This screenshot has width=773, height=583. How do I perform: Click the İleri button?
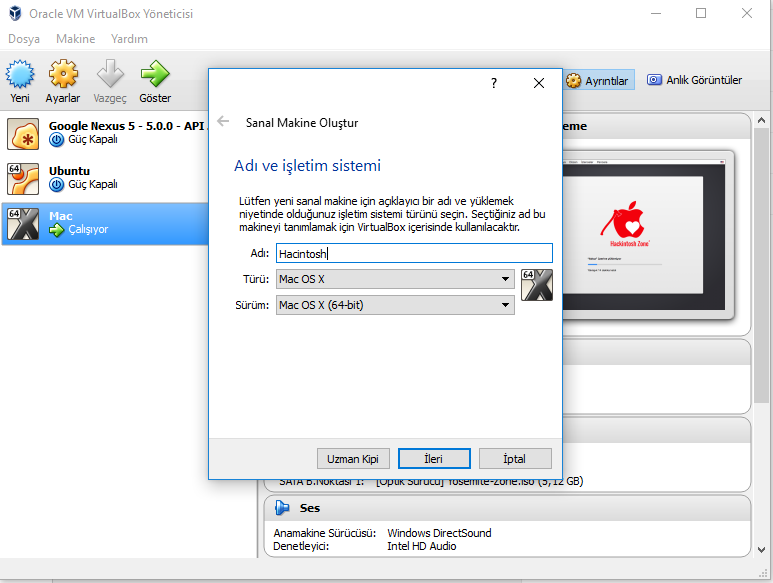tap(434, 459)
